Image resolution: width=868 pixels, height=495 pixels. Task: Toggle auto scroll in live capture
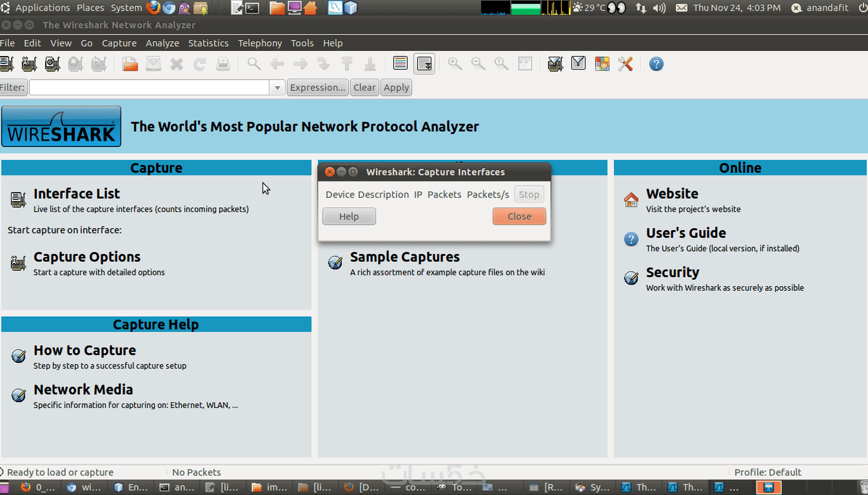pyautogui.click(x=424, y=64)
